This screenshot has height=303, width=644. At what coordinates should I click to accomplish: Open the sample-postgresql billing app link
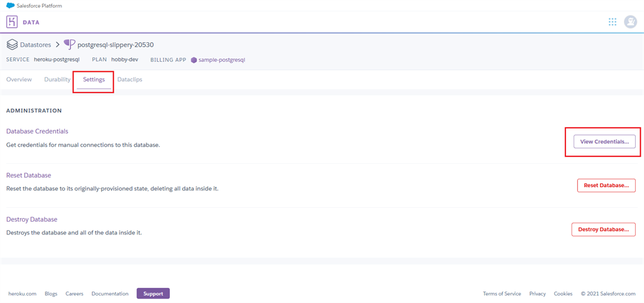222,60
